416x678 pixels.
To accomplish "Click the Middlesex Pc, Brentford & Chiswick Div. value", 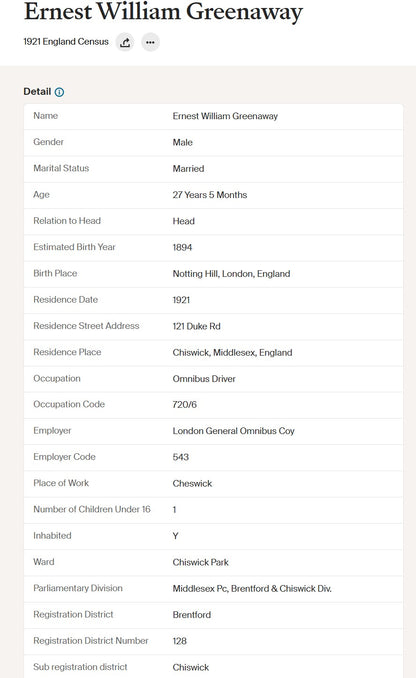I will click(x=252, y=589).
